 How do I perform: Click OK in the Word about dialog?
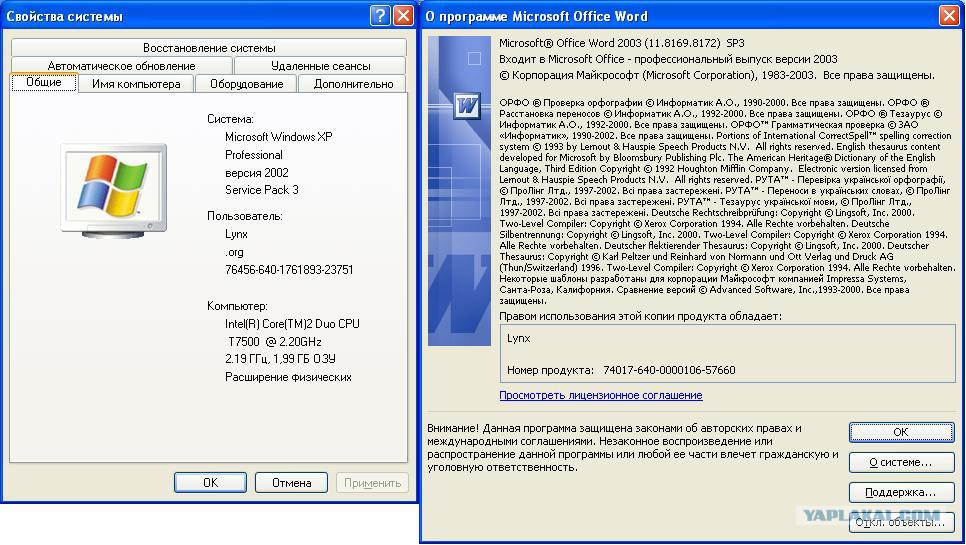tap(901, 432)
